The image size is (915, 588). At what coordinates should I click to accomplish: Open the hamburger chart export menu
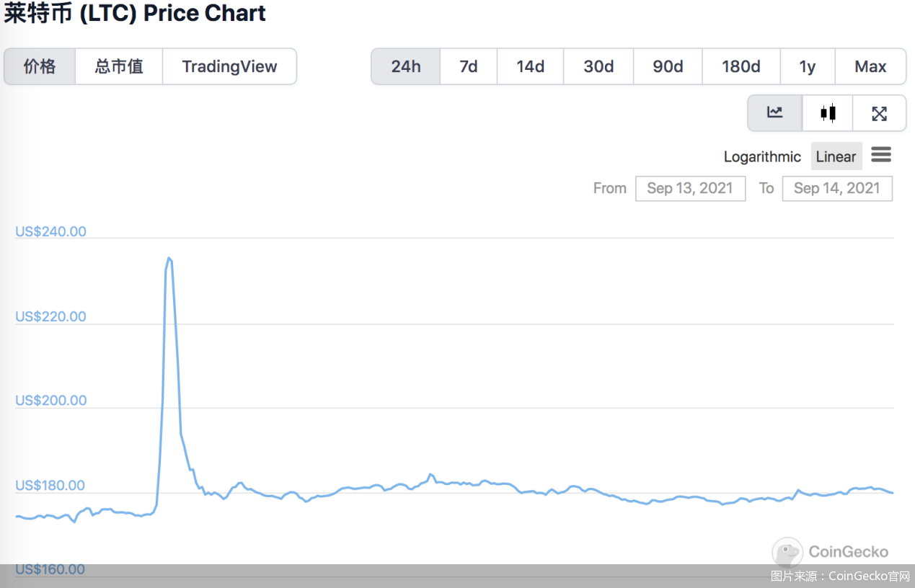pyautogui.click(x=881, y=155)
